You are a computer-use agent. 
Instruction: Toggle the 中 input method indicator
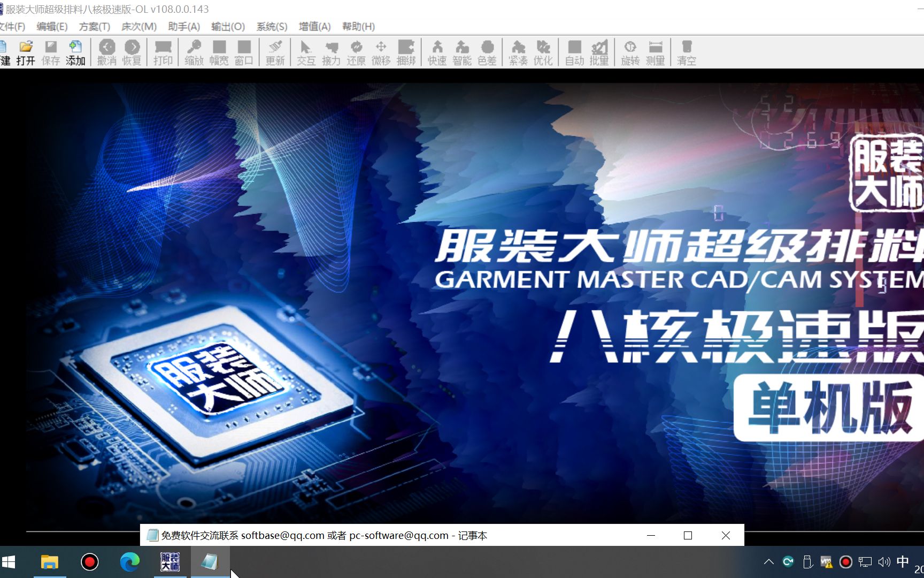point(903,562)
